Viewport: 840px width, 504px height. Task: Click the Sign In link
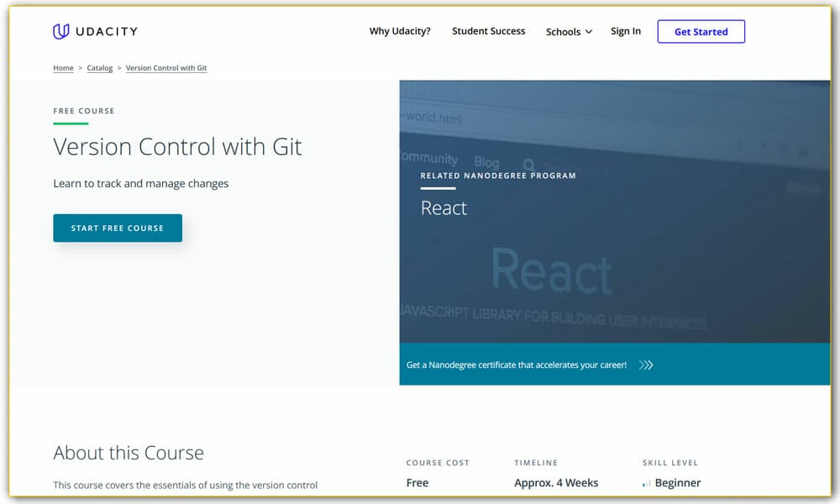(625, 31)
